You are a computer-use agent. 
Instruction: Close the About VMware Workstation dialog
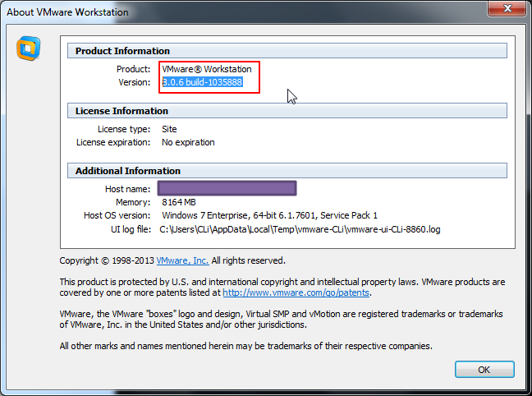click(507, 8)
